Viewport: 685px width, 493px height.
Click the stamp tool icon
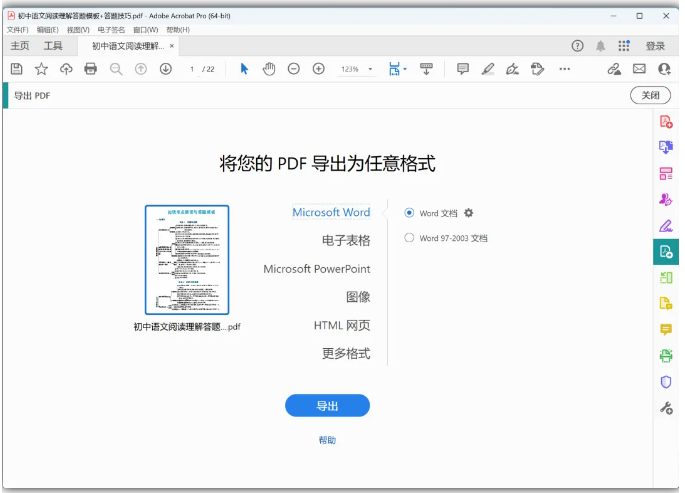[537, 69]
